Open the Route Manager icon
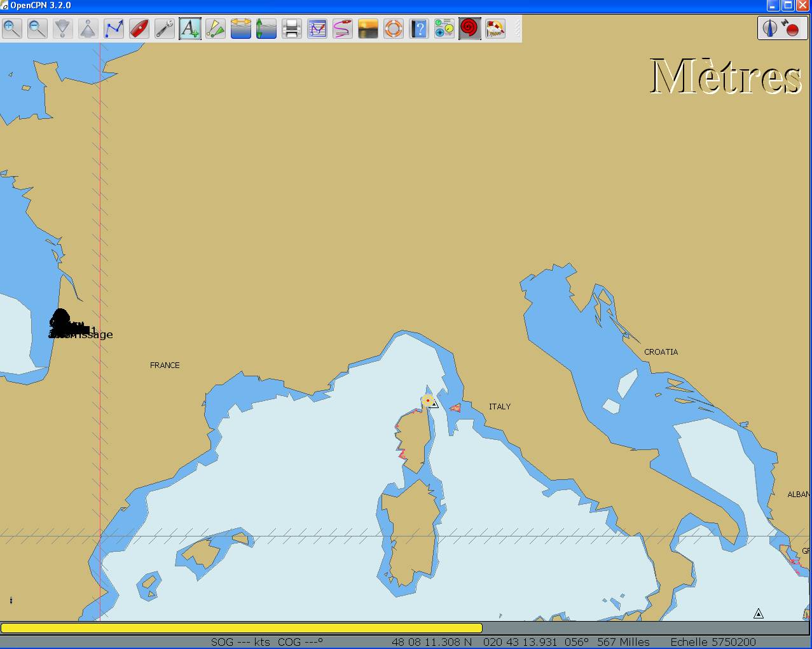 [317, 29]
